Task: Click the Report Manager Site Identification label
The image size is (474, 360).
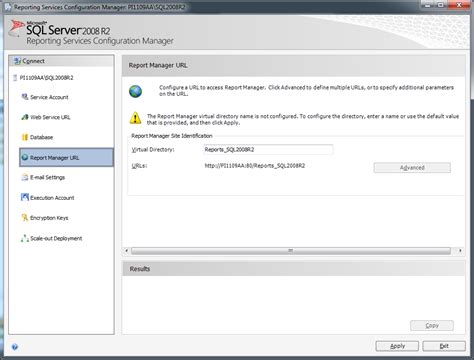Action: [x=172, y=136]
